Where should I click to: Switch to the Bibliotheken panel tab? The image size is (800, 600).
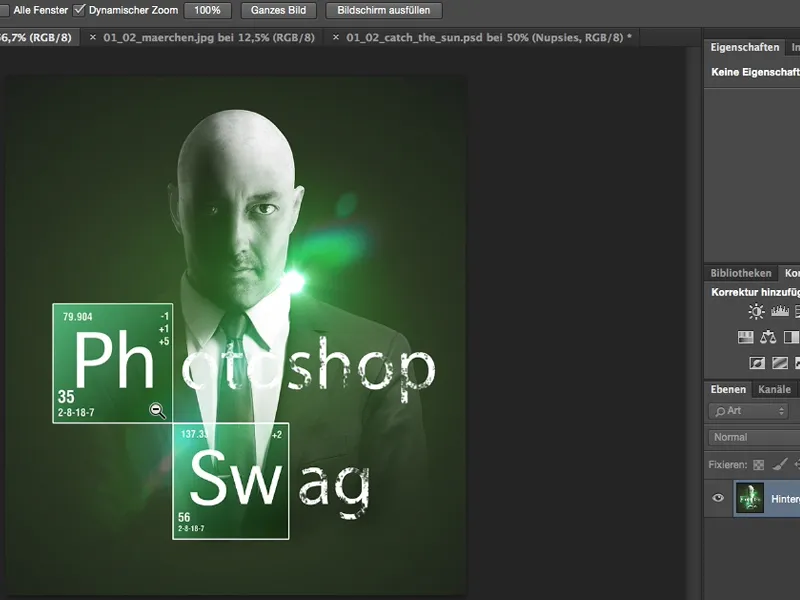(740, 273)
